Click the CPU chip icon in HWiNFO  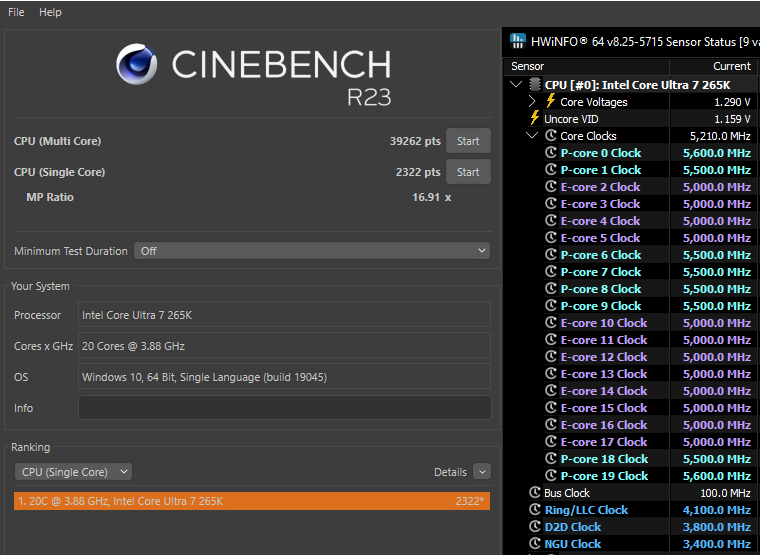[535, 84]
